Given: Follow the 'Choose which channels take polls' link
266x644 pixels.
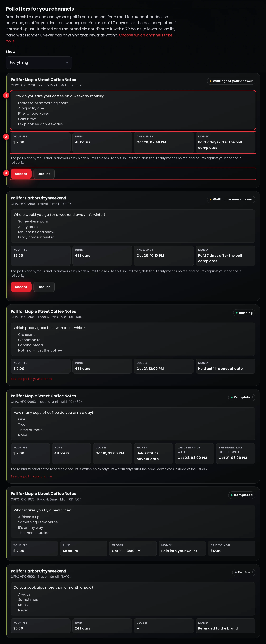Looking at the screenshot, I should tap(89, 38).
